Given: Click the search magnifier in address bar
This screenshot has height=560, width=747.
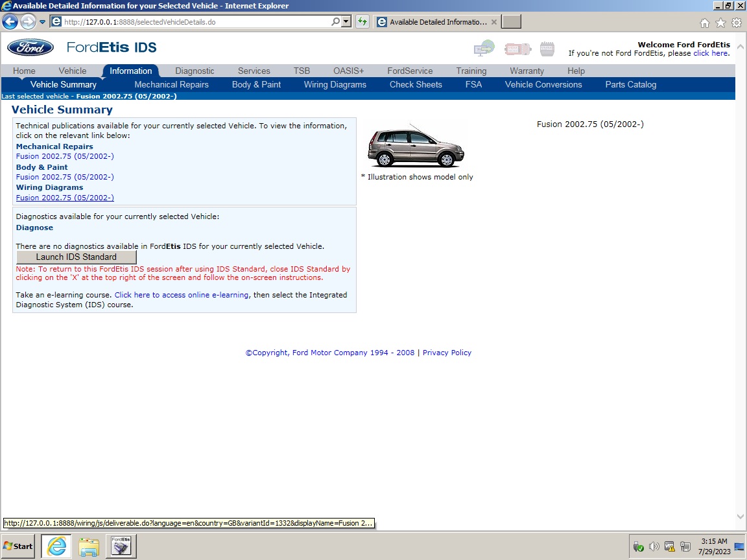Looking at the screenshot, I should point(335,21).
